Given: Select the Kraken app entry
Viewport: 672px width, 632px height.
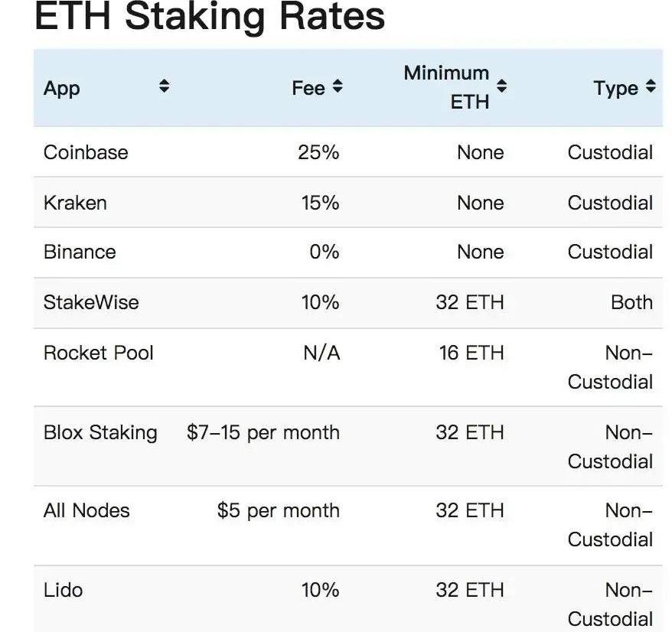Looking at the screenshot, I should pyautogui.click(x=75, y=203).
